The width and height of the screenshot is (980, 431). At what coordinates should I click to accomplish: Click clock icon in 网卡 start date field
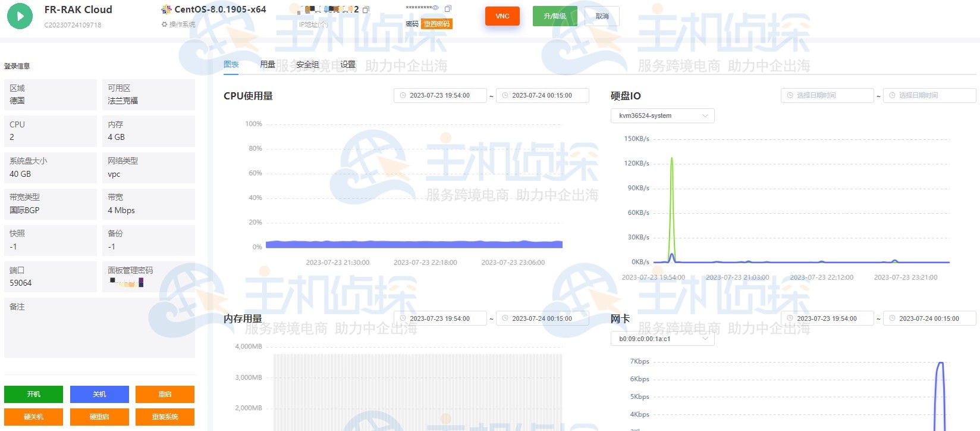pyautogui.click(x=790, y=318)
